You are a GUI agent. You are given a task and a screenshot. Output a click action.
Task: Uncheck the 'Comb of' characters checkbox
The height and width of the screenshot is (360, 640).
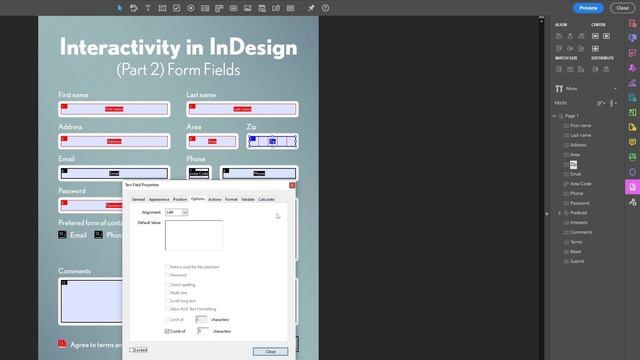(167, 331)
